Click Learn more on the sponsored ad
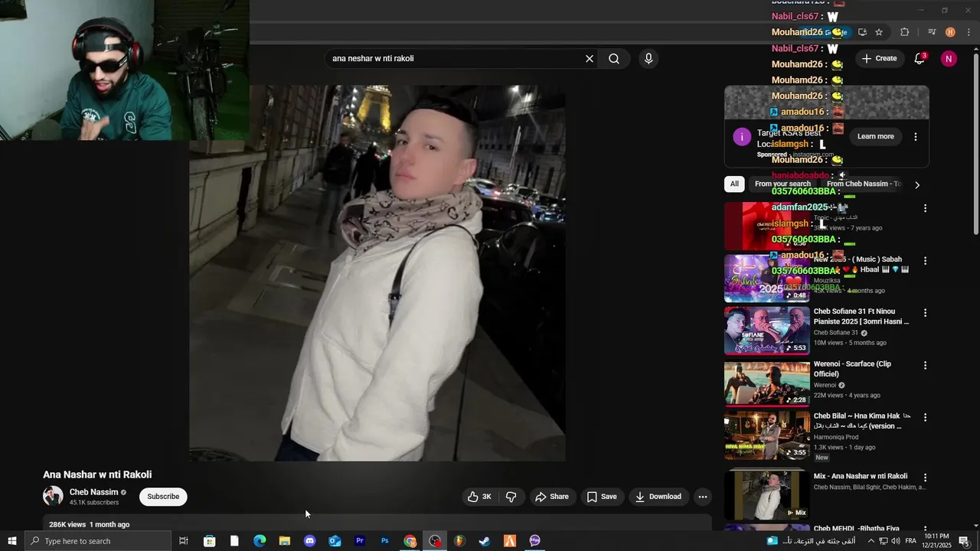This screenshot has height=551, width=980. (x=875, y=136)
